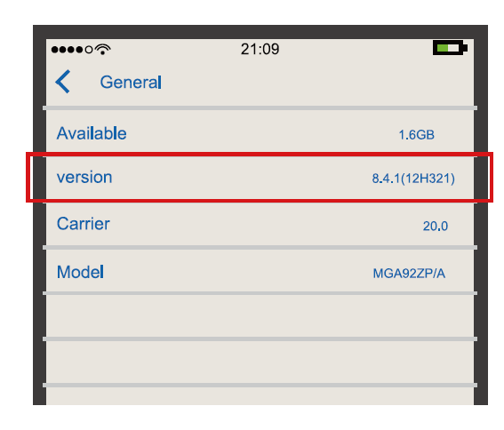Tap the second empty list row
504x430 pixels.
click(260, 362)
